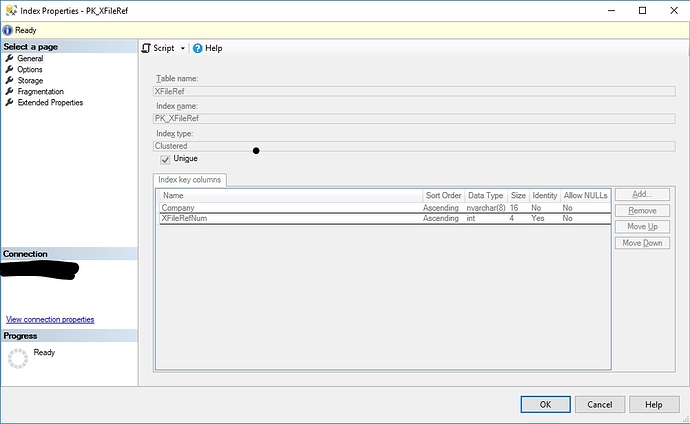Click the size value 16
Screen dimensions: 690x424
[x=514, y=208]
